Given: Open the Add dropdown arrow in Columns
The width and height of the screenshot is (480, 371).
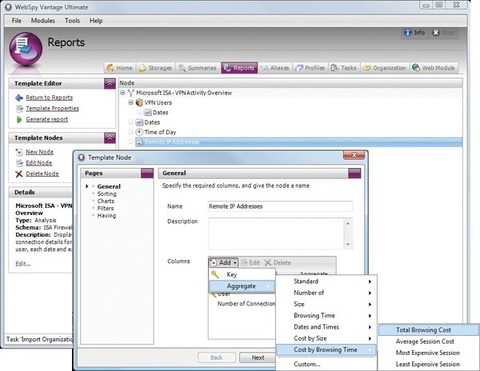Looking at the screenshot, I should point(235,263).
